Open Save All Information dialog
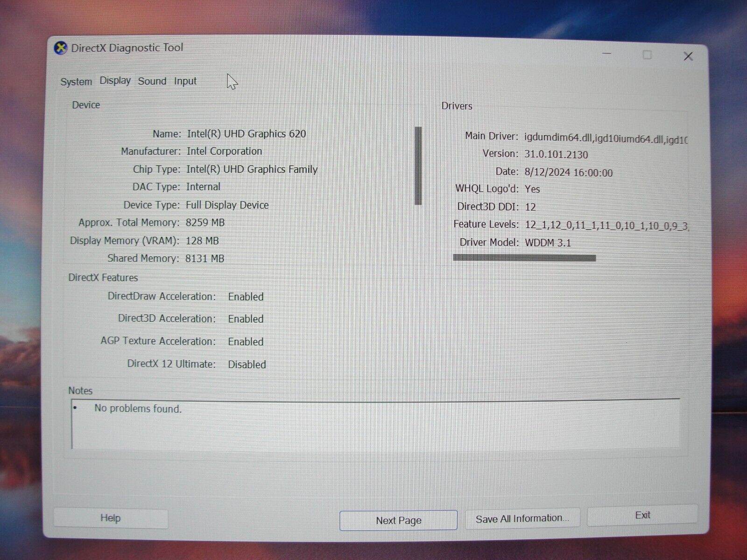 [x=522, y=518]
